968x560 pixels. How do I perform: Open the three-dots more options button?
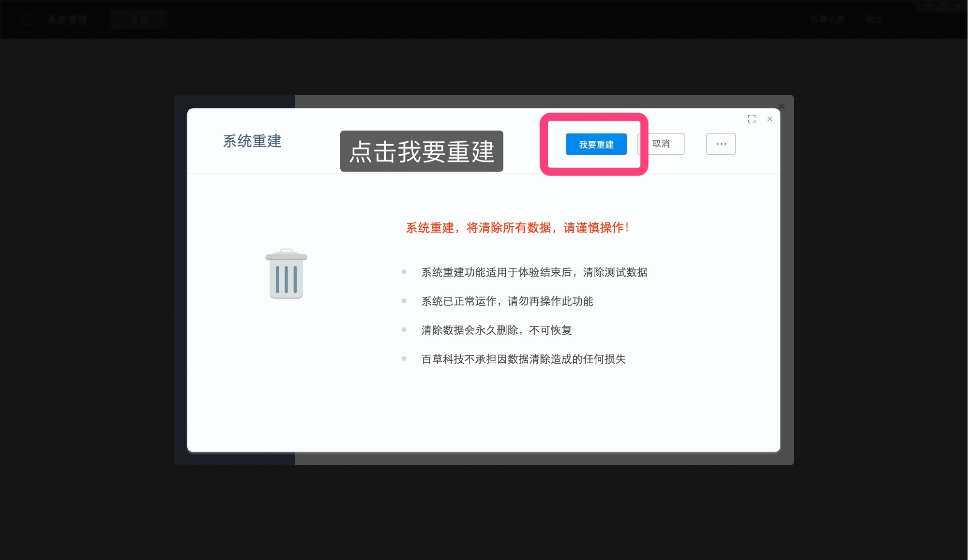click(x=721, y=144)
